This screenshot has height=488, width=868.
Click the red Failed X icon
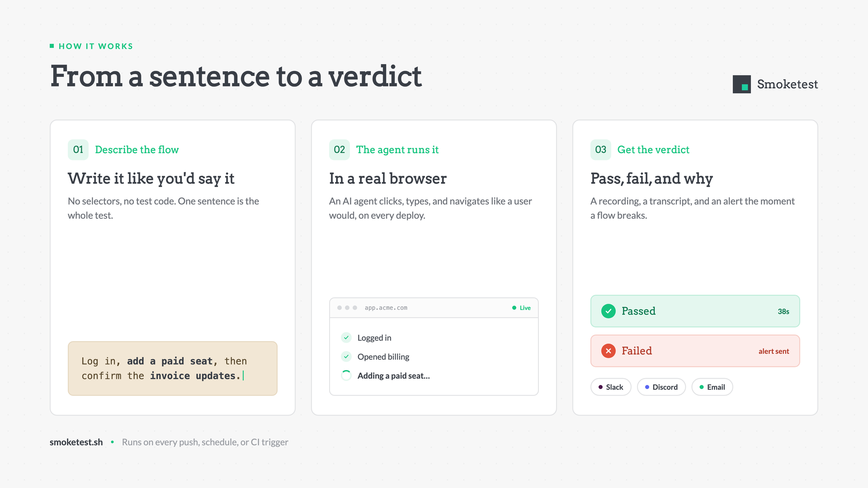(x=609, y=351)
